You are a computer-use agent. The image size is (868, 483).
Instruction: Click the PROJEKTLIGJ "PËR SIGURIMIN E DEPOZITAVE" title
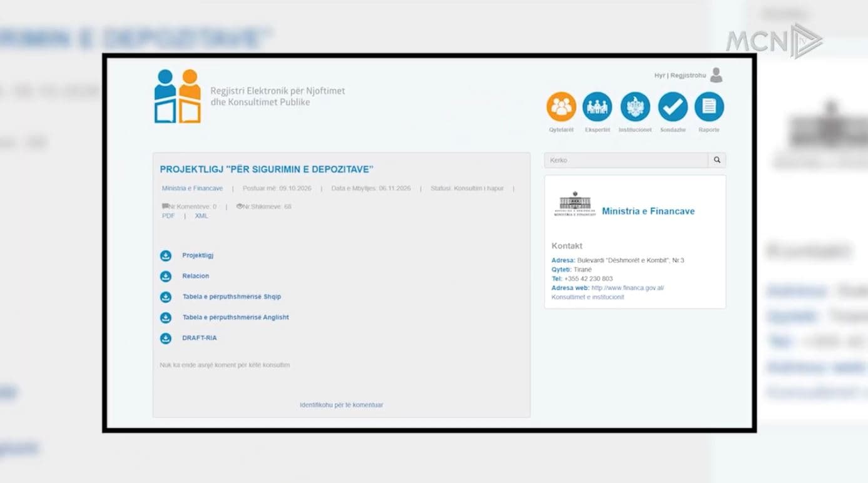(267, 169)
